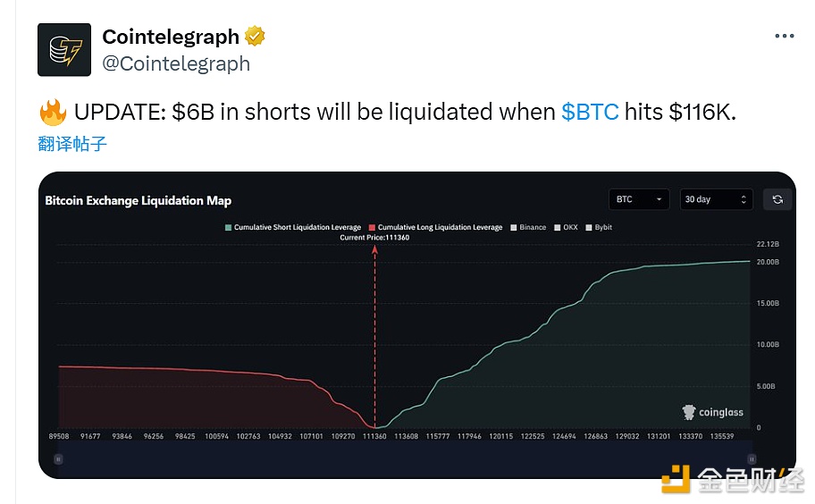This screenshot has width=815, height=504.
Task: Toggle the Bybit legend series
Action: point(600,228)
